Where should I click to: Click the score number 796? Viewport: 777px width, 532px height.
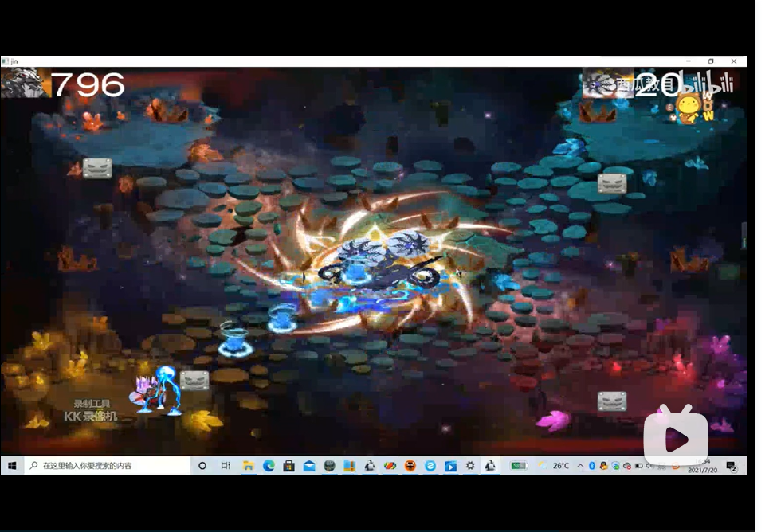(88, 84)
